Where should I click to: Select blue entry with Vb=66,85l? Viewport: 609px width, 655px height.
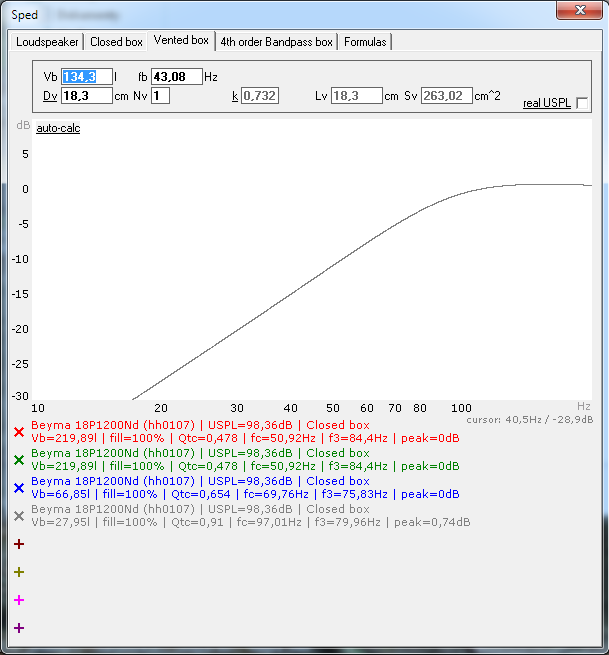[x=245, y=494]
